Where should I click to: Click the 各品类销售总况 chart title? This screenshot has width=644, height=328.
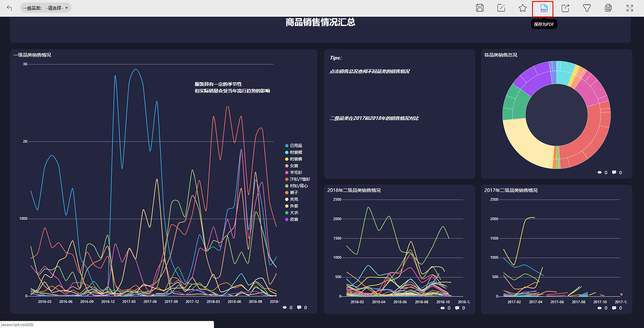coord(501,55)
